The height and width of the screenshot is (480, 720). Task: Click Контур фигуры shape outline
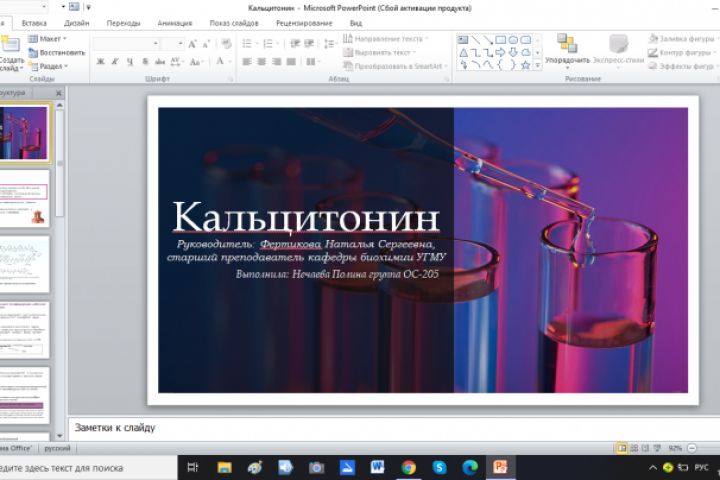[x=683, y=53]
